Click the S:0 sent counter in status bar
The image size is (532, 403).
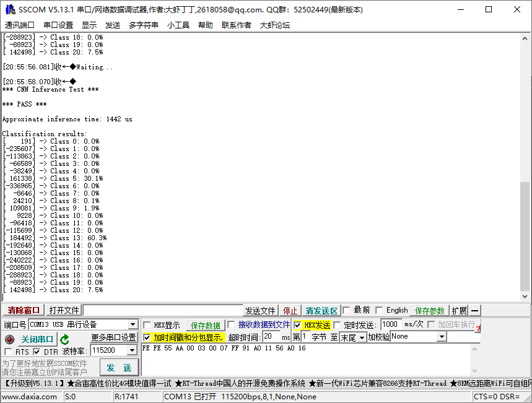70,397
